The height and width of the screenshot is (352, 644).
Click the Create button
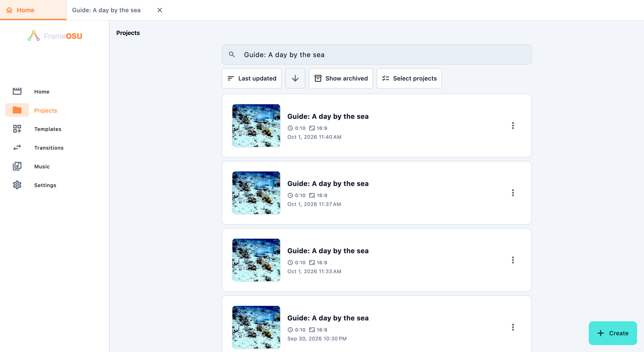coord(612,333)
